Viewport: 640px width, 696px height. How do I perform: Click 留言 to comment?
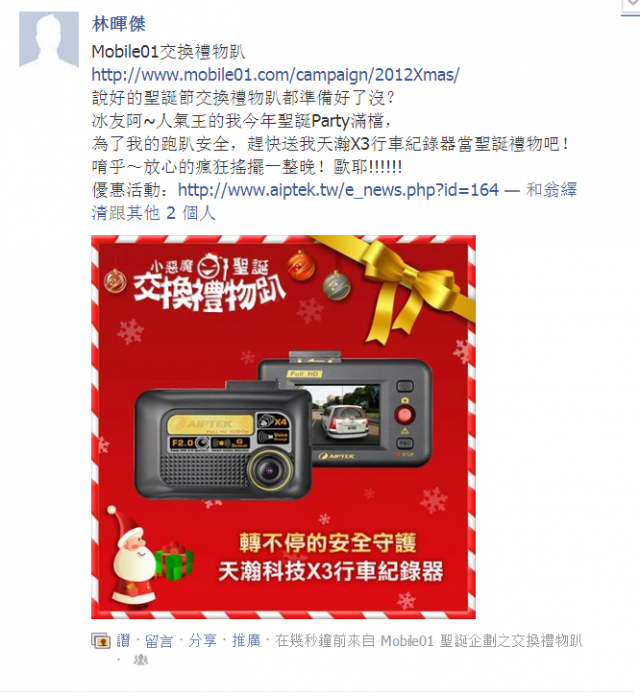(158, 641)
